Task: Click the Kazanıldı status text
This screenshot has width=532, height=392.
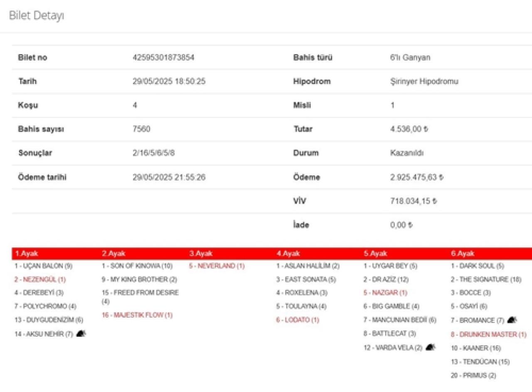Action: (407, 153)
